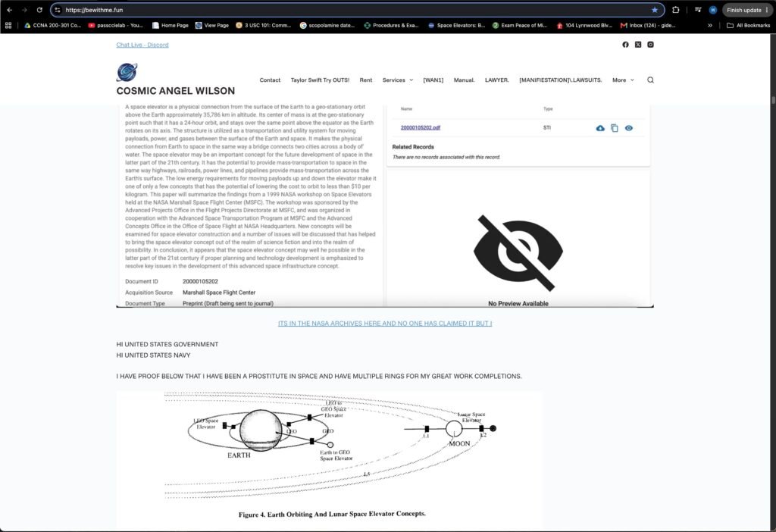This screenshot has height=532, width=776.
Task: Open the [WAN1] menu item
Action: coord(433,80)
